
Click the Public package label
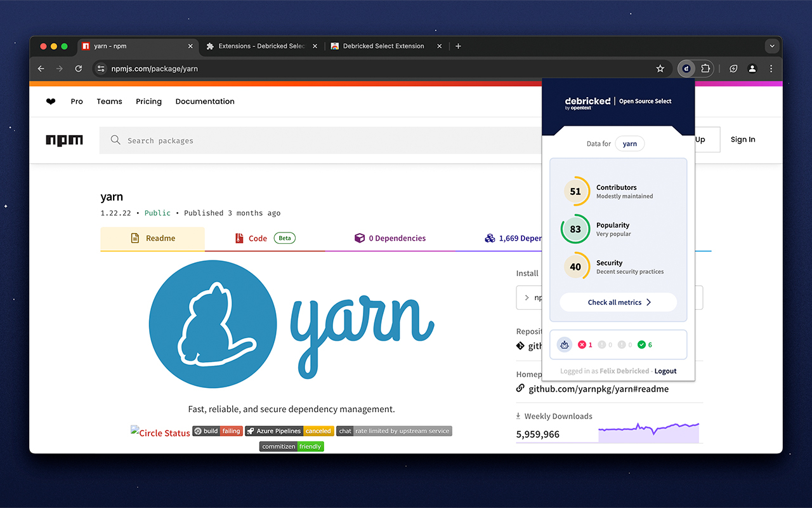pos(157,213)
